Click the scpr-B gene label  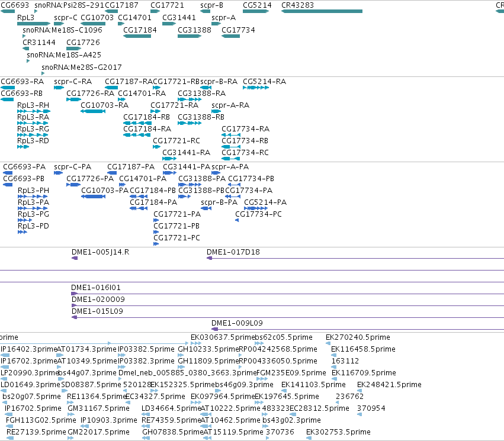[211, 5]
